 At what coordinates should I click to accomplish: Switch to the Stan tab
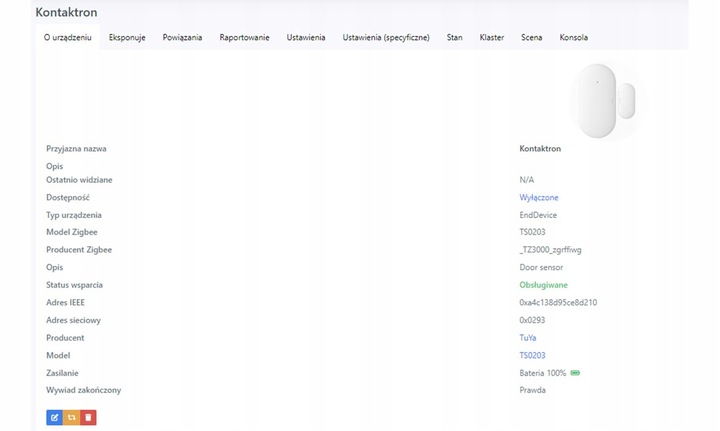click(x=454, y=38)
